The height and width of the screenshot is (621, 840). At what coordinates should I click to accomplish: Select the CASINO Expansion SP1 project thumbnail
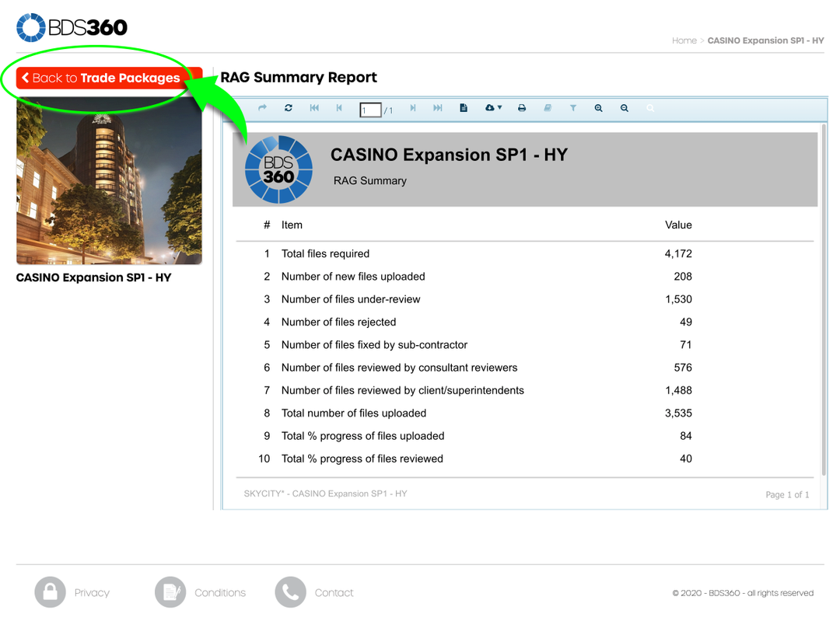(x=108, y=183)
